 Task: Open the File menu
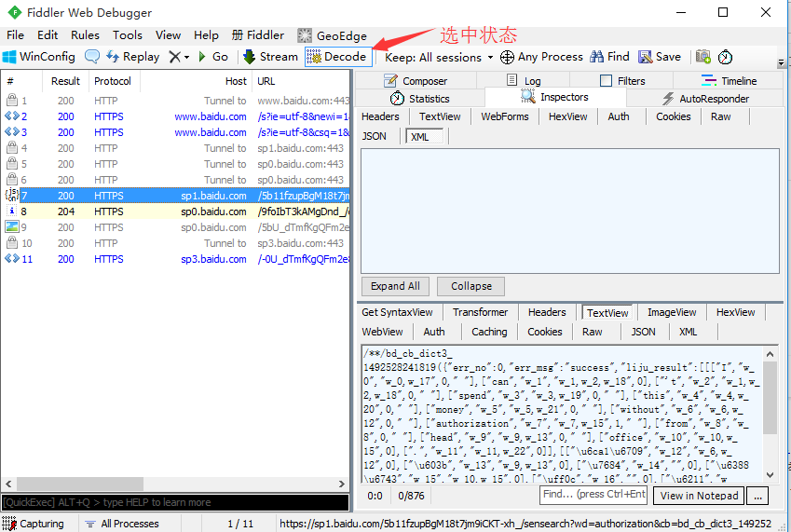[15, 35]
